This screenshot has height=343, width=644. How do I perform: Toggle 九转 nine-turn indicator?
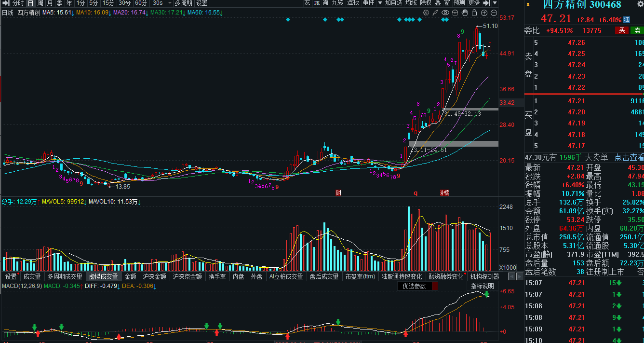tap(337, 3)
